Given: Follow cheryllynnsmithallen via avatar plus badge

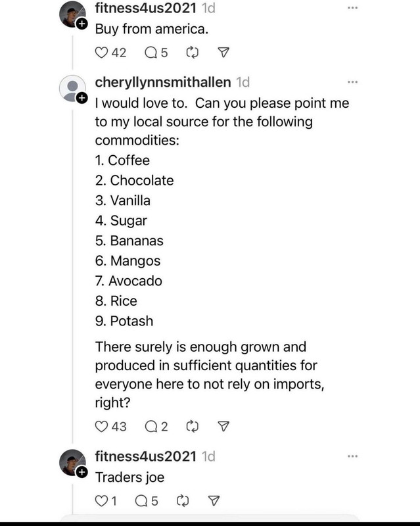Looking at the screenshot, I should [x=82, y=98].
